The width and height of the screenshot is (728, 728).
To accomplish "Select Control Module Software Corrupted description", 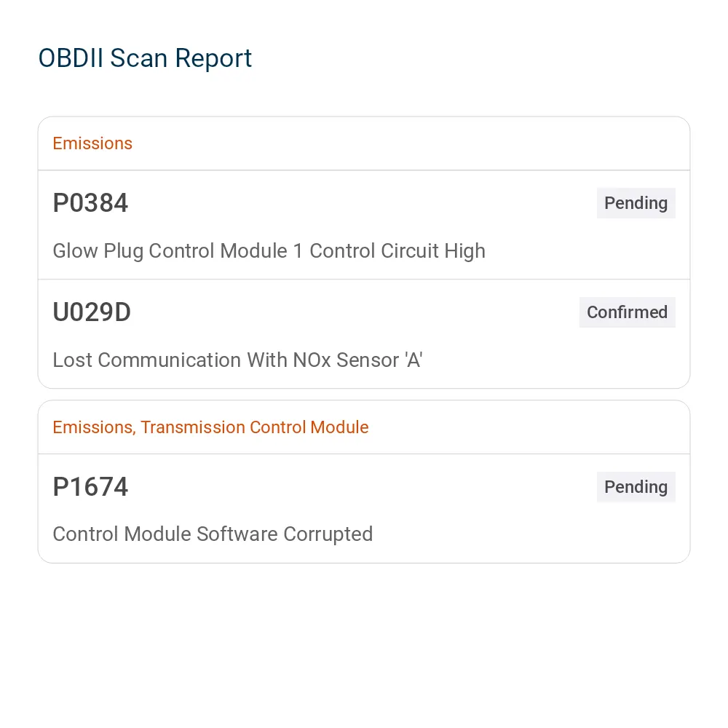I will (x=213, y=534).
